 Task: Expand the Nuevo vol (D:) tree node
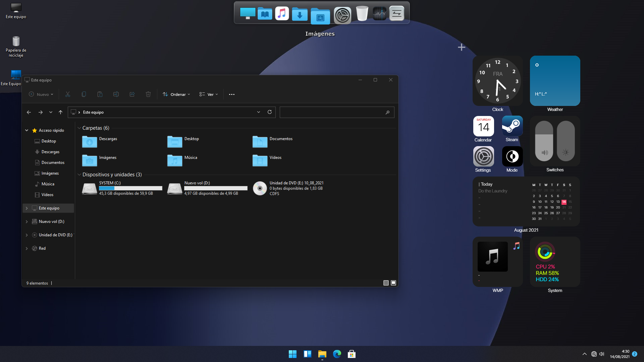[x=27, y=222]
